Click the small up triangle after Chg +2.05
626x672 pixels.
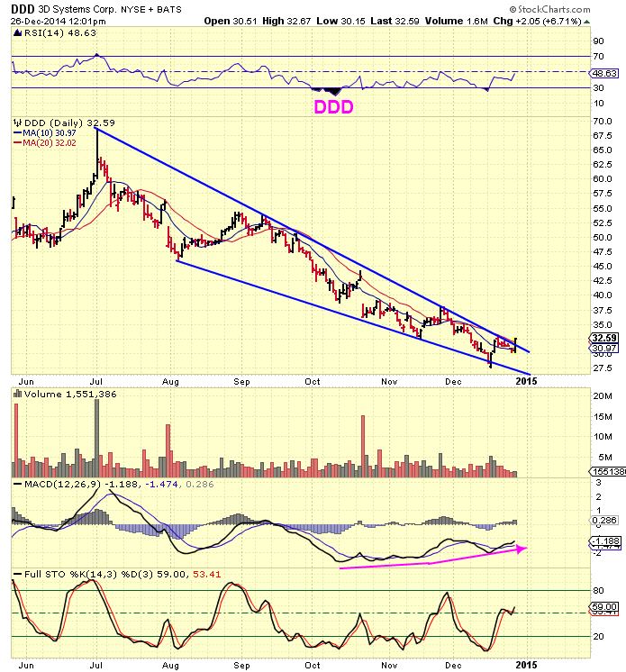click(586, 21)
